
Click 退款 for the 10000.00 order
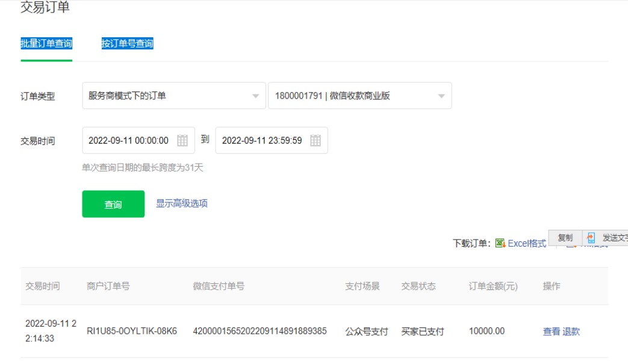(x=571, y=332)
